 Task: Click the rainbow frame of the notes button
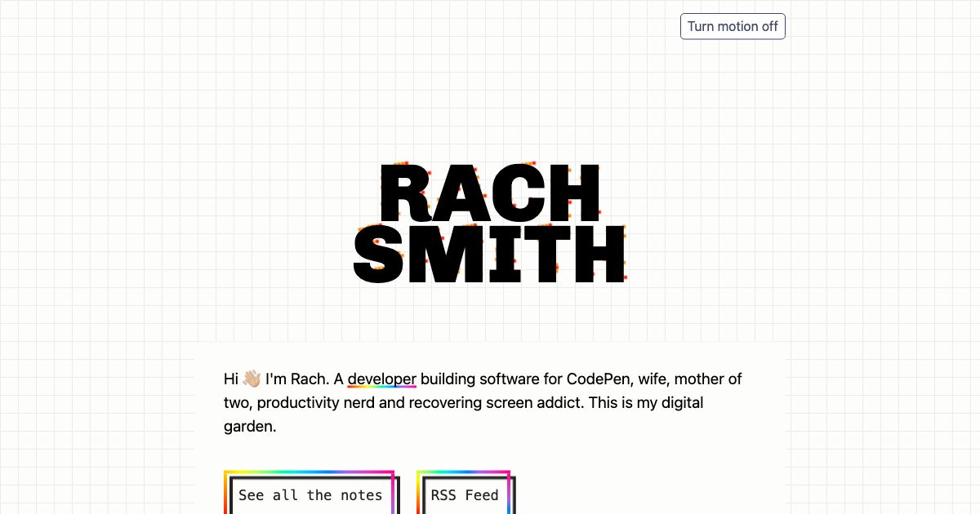(x=310, y=472)
